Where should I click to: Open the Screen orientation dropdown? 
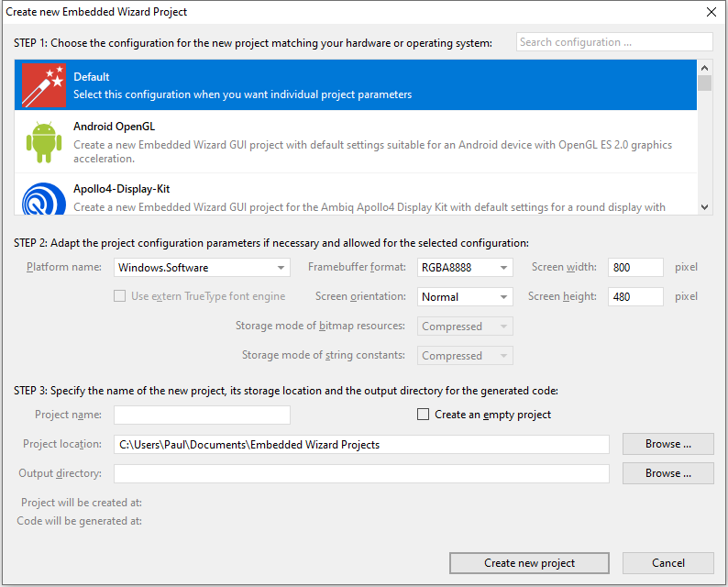465,297
